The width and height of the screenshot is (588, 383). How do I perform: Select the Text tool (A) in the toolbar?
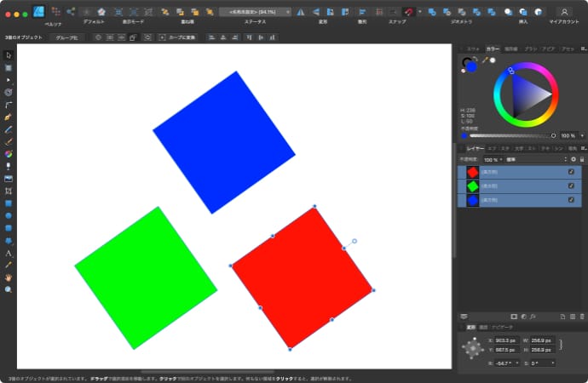[9, 254]
